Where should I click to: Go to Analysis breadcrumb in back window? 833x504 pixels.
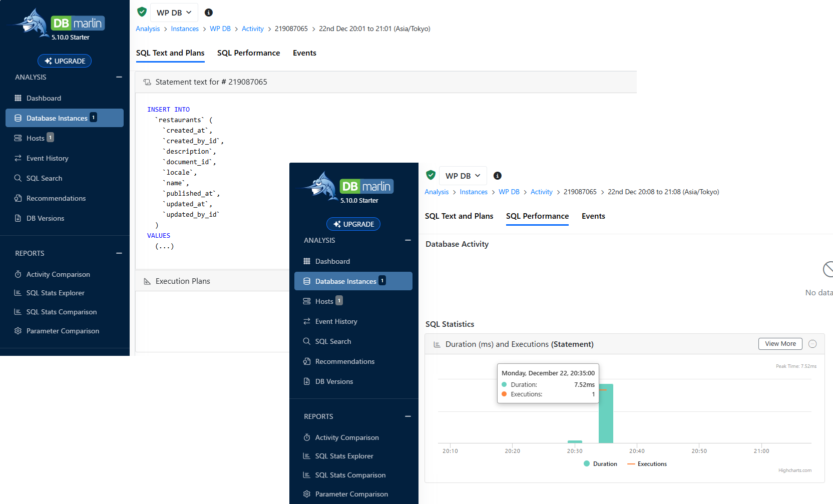[148, 29]
